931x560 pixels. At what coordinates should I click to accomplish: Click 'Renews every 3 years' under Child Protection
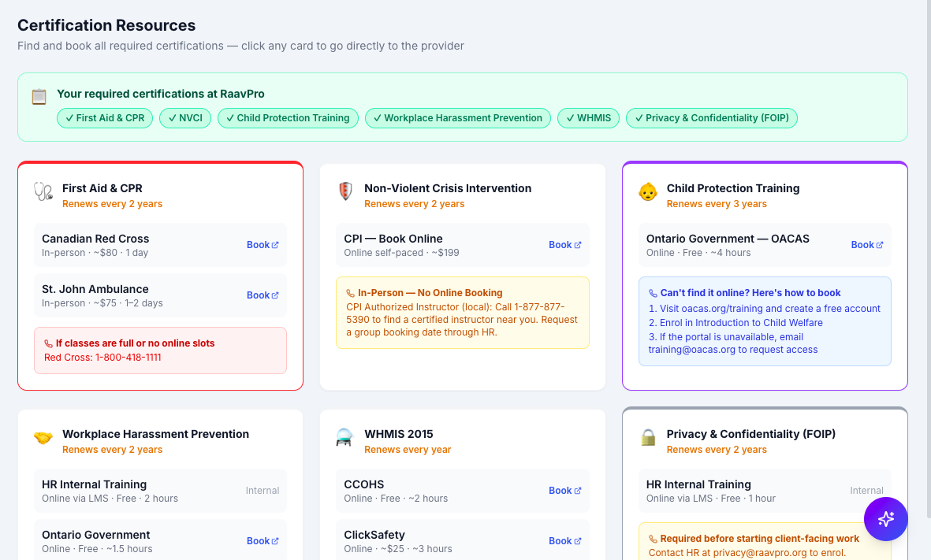717,203
